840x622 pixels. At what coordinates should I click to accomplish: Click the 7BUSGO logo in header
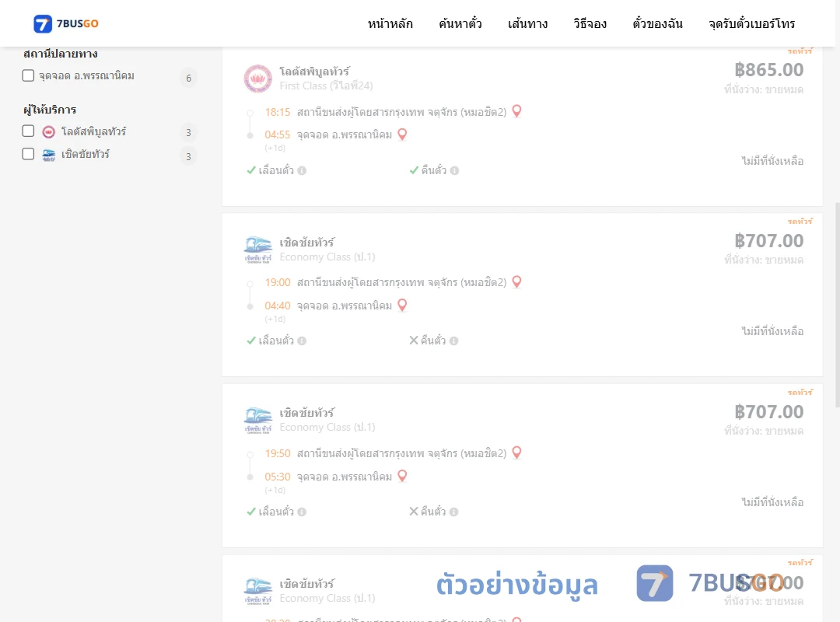[66, 23]
